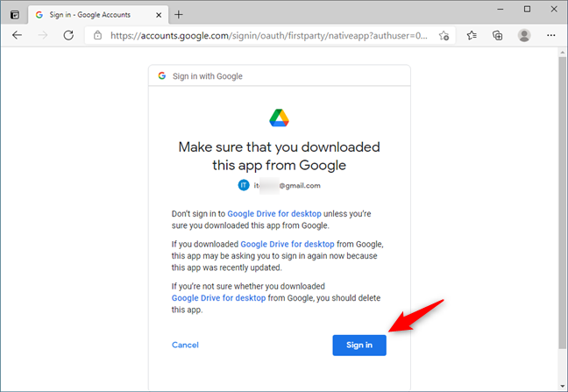This screenshot has width=568, height=392.
Task: Open the Favorites list icon
Action: coord(472,35)
